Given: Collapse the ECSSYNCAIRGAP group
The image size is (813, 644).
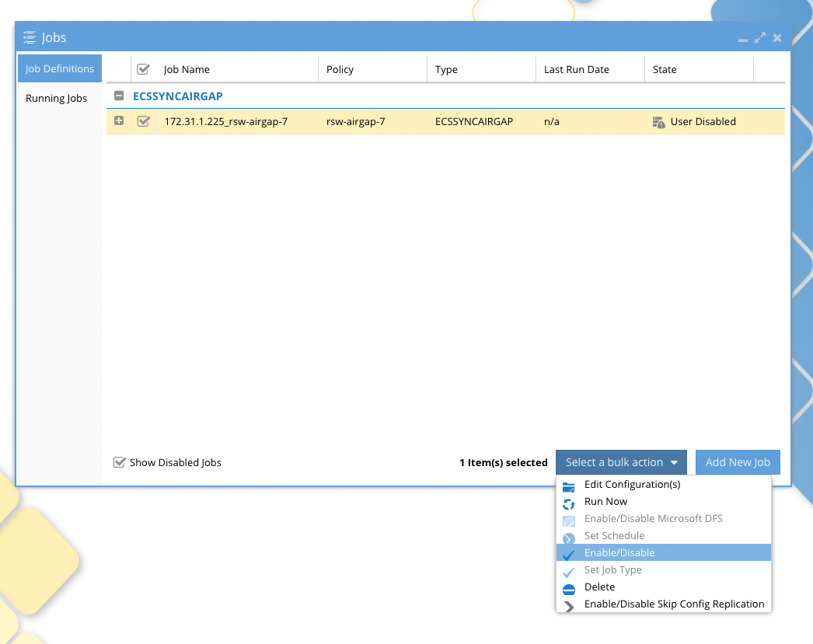Looking at the screenshot, I should 118,96.
